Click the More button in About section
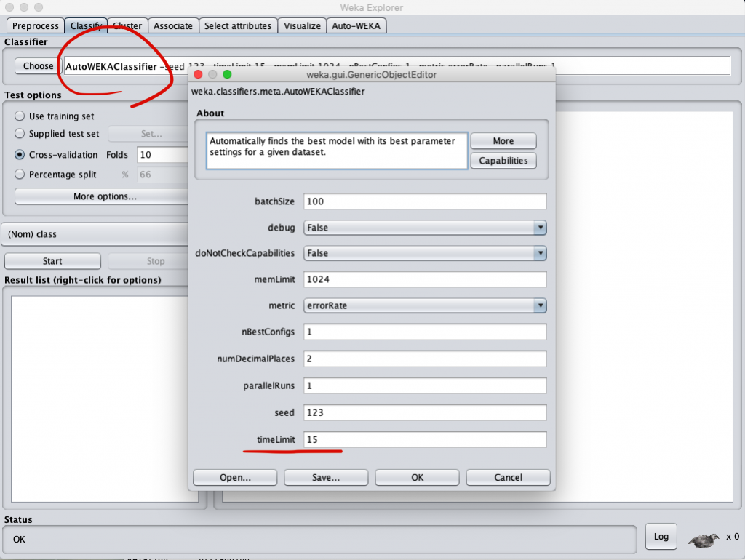Image resolution: width=745 pixels, height=560 pixels. tap(503, 141)
